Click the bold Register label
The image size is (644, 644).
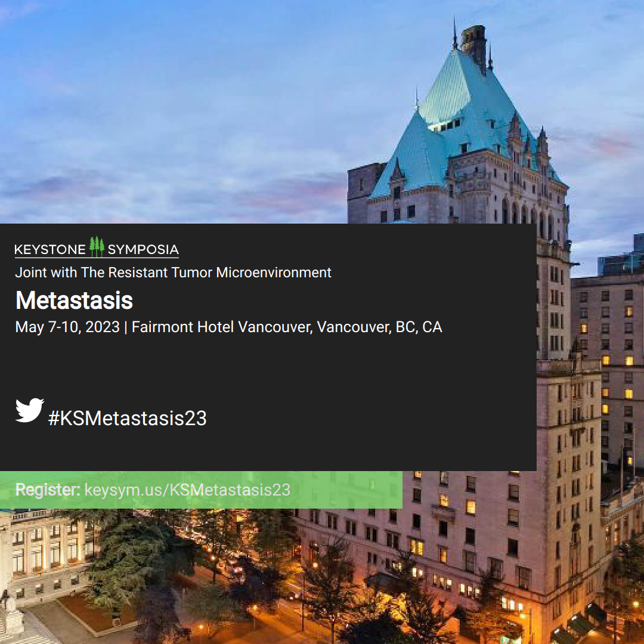[48, 490]
